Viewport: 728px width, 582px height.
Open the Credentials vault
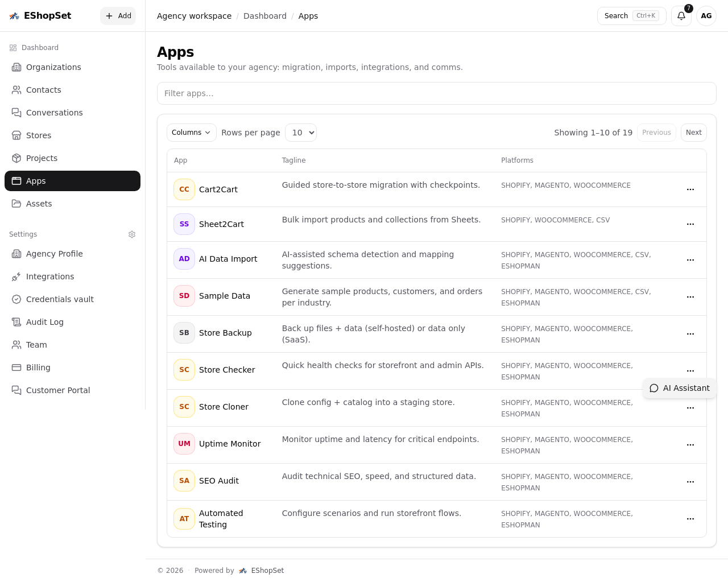[x=60, y=299]
